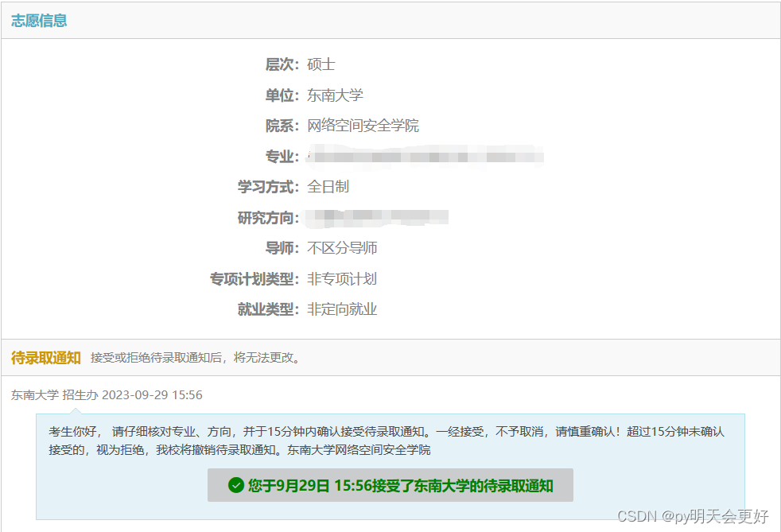Click the 就业类型 field label
This screenshot has height=532, width=781.
click(268, 309)
